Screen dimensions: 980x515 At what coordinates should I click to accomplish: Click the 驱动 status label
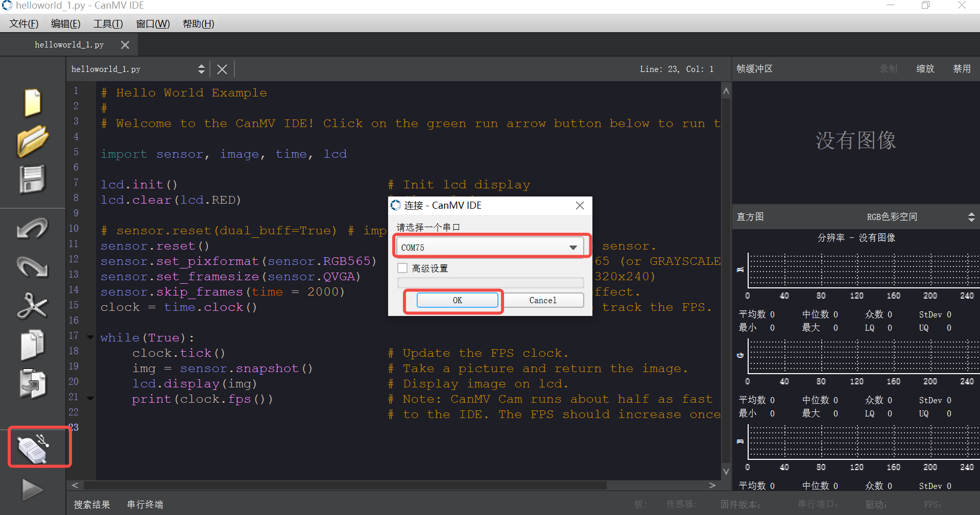876,504
